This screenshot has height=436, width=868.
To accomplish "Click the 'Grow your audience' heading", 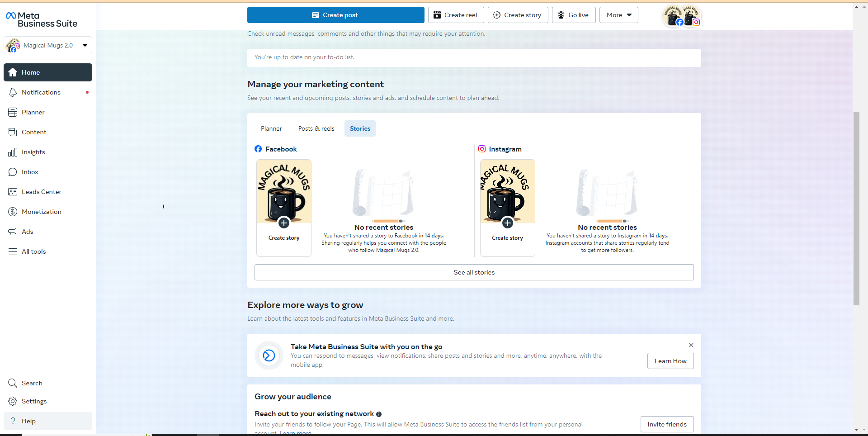I will [x=293, y=397].
